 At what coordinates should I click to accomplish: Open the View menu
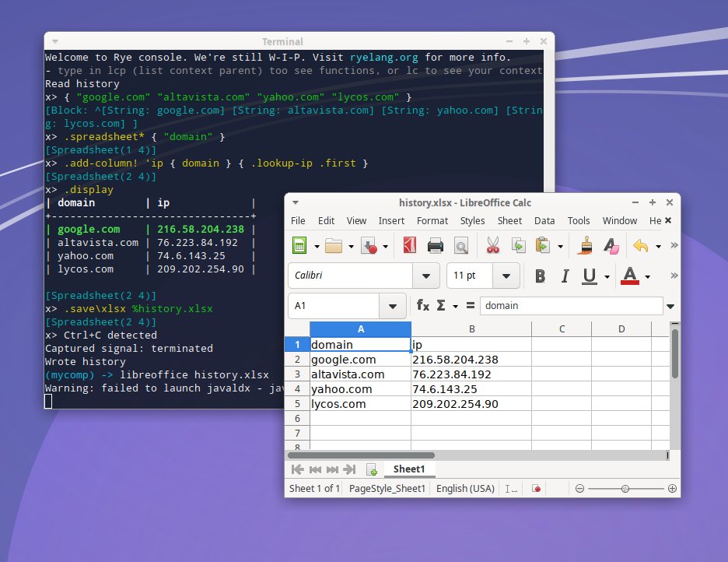[x=356, y=220]
